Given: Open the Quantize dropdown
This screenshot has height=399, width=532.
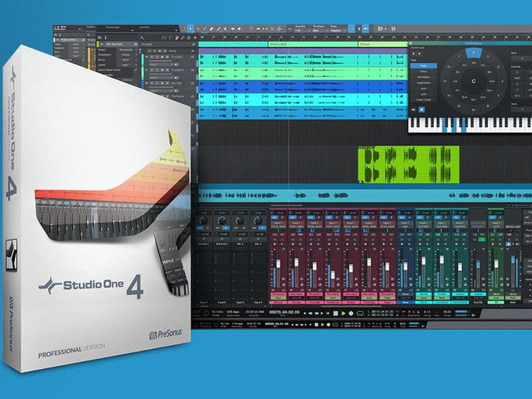Looking at the screenshot, I should point(301,31).
